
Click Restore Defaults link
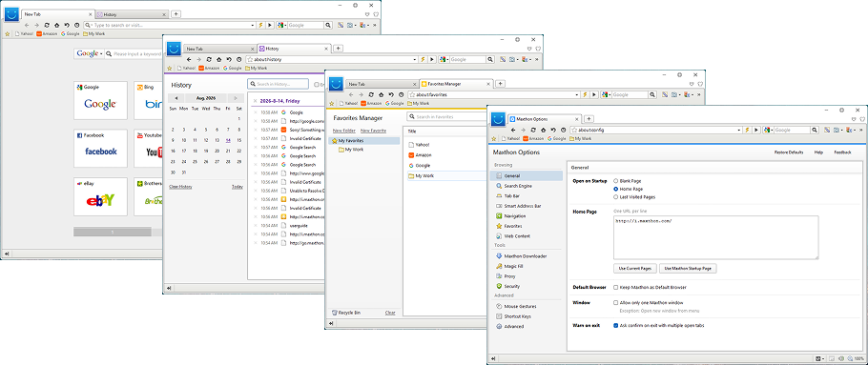(788, 152)
